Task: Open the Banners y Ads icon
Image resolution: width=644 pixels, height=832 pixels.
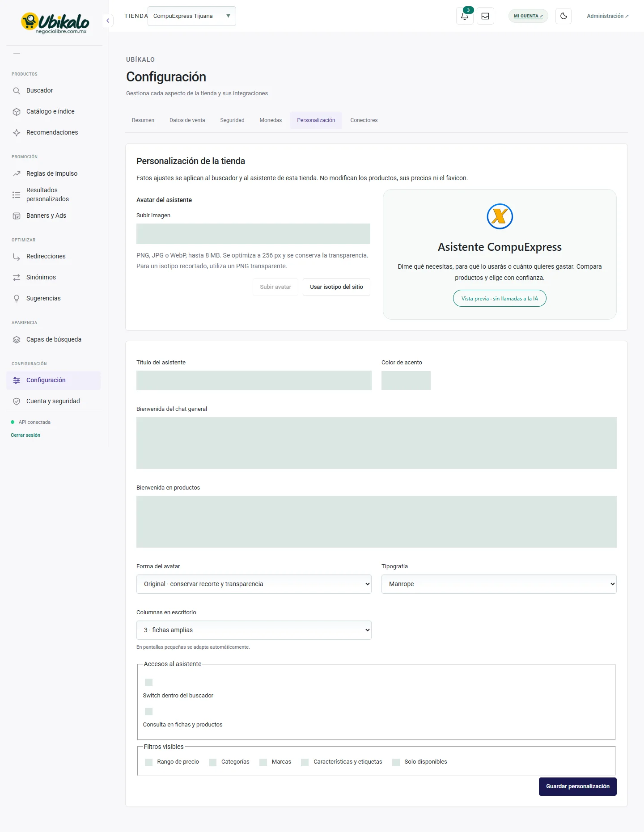Action: (17, 216)
